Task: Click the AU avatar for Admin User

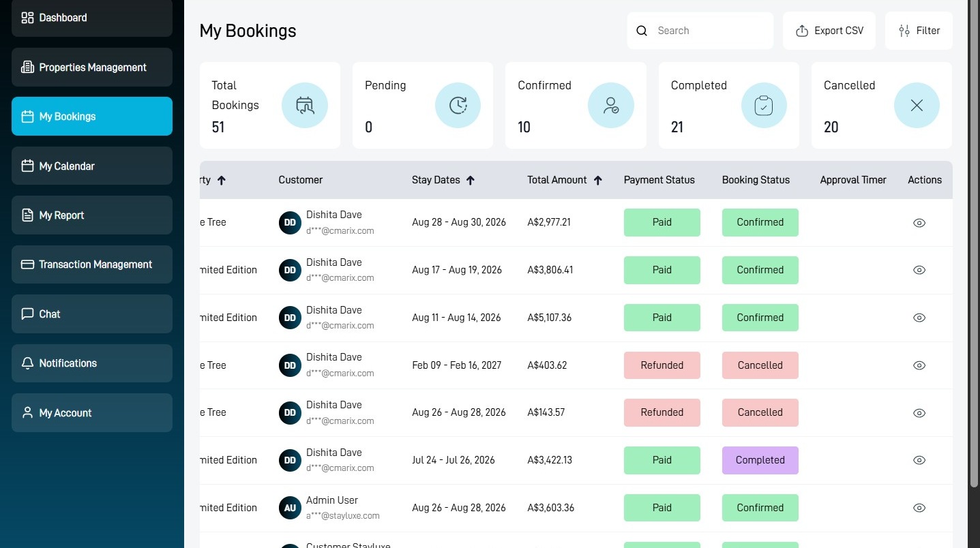Action: pos(290,508)
